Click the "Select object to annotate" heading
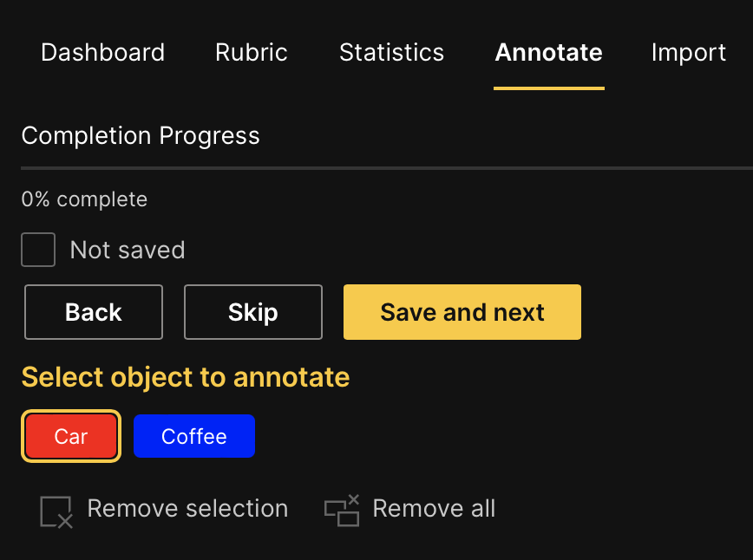Viewport: 753px width, 560px height. tap(186, 378)
